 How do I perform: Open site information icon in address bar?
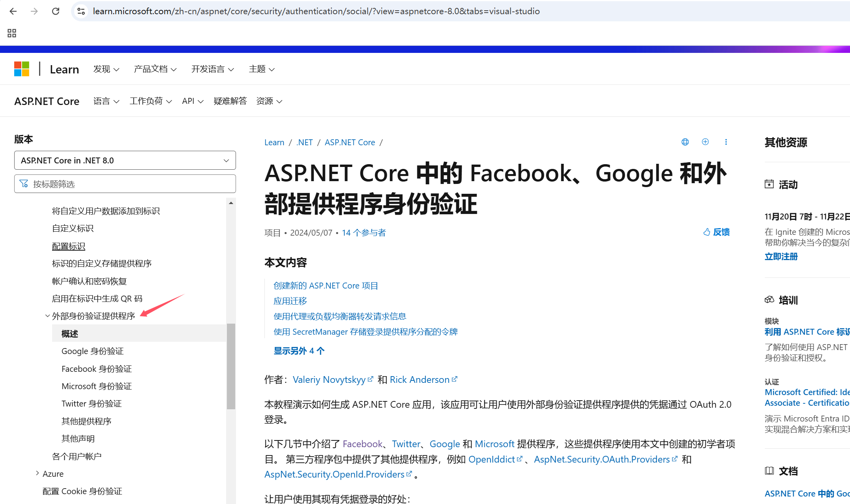81,11
